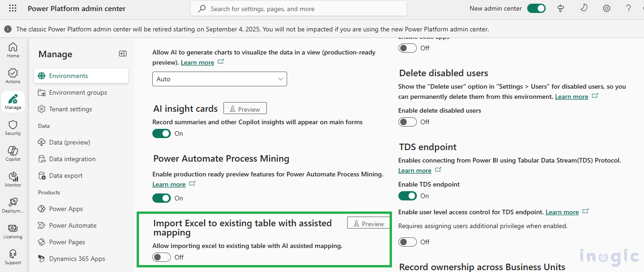This screenshot has height=272, width=644.
Task: Click the Delete disabled users heading
Action: (x=444, y=73)
